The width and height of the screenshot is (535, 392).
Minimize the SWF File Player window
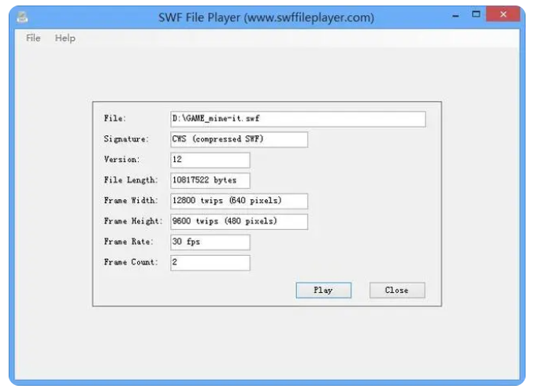tap(455, 16)
